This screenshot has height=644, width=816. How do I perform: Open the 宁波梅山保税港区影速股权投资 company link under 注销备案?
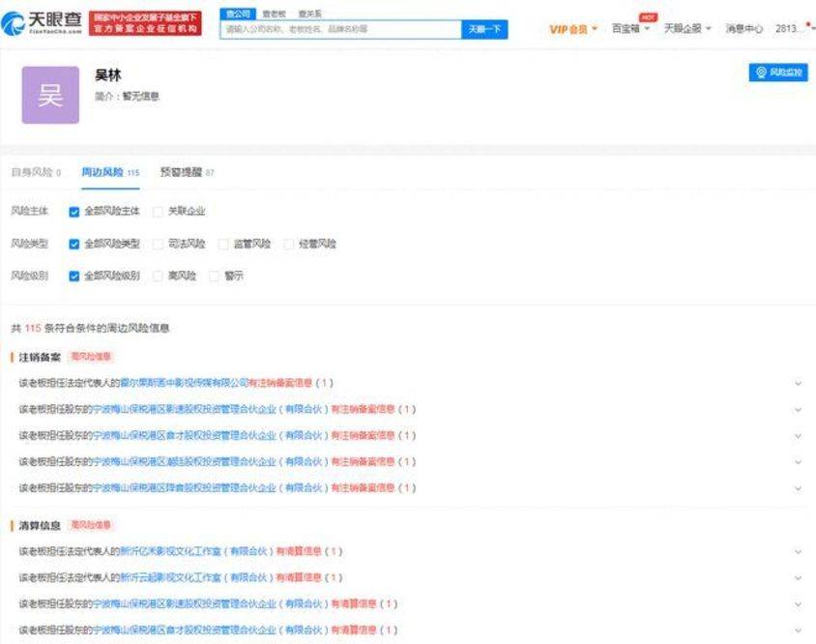pyautogui.click(x=211, y=410)
